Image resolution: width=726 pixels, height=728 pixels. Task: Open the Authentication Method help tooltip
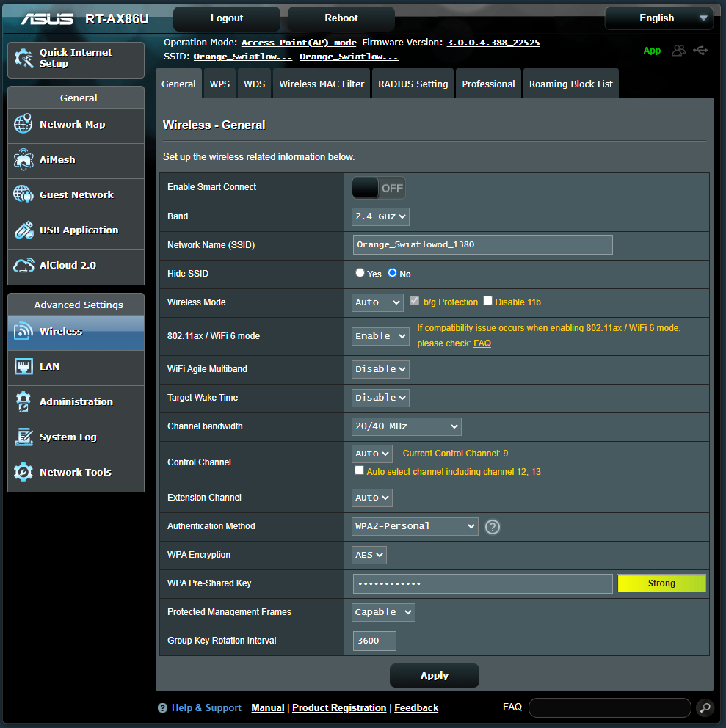(492, 526)
